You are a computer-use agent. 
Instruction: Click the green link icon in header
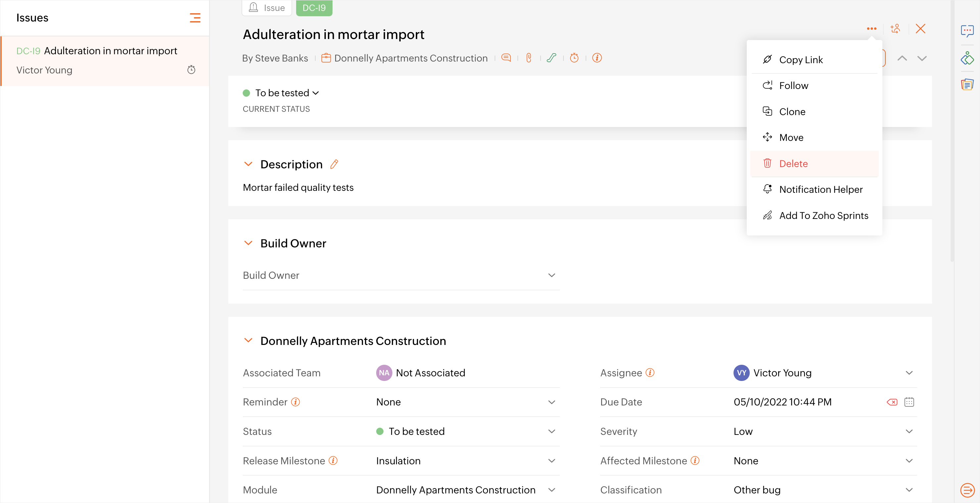(551, 58)
